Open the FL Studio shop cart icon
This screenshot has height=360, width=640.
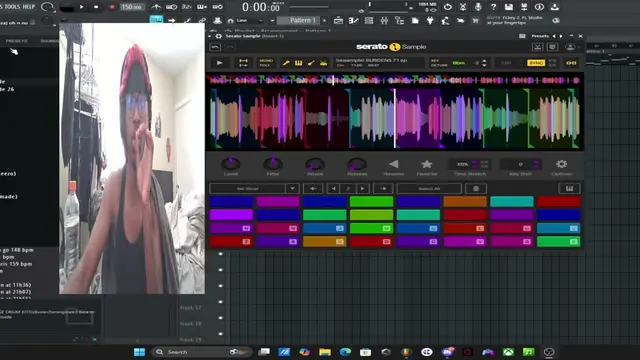click(476, 20)
